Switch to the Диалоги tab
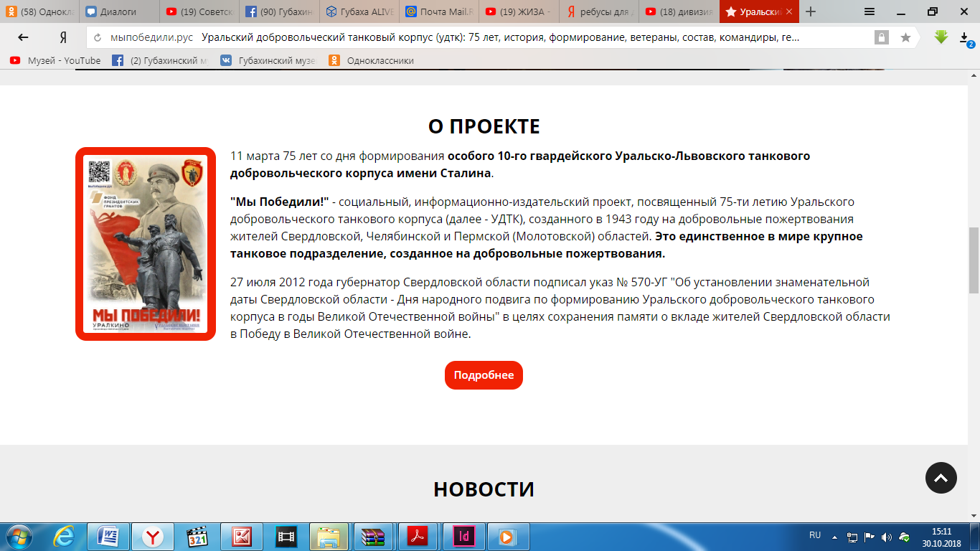The width and height of the screenshot is (980, 551). (119, 11)
